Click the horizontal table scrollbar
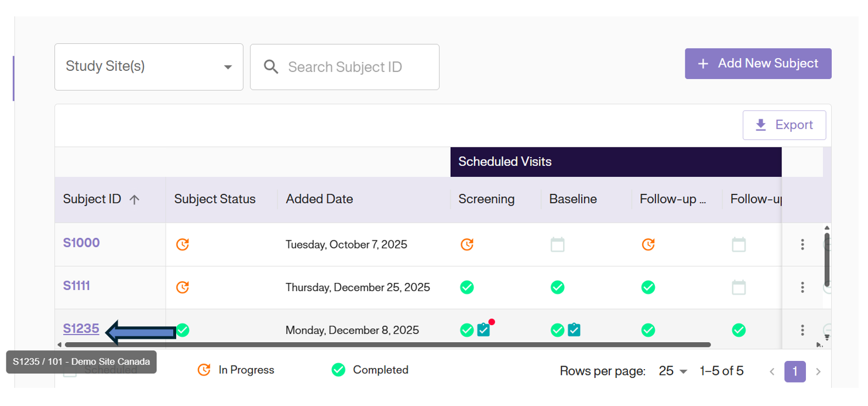 pyautogui.click(x=386, y=344)
